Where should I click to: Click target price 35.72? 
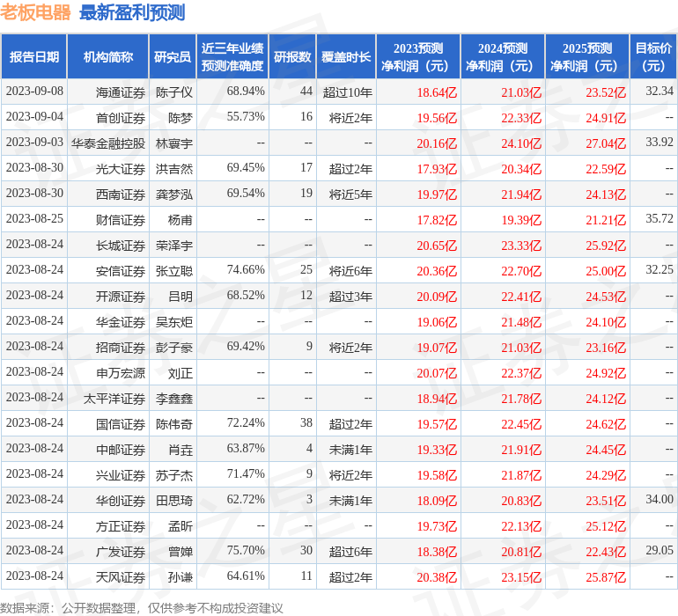[660, 218]
